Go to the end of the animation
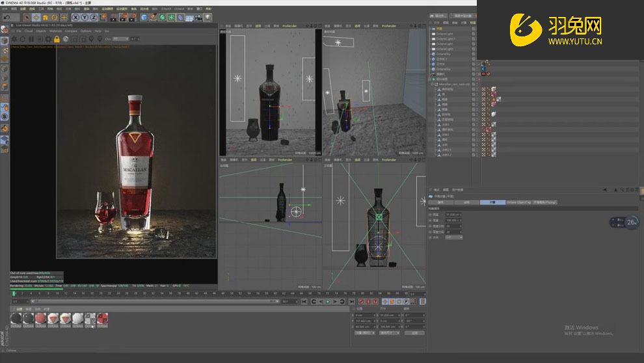The image size is (644, 363). tap(351, 302)
